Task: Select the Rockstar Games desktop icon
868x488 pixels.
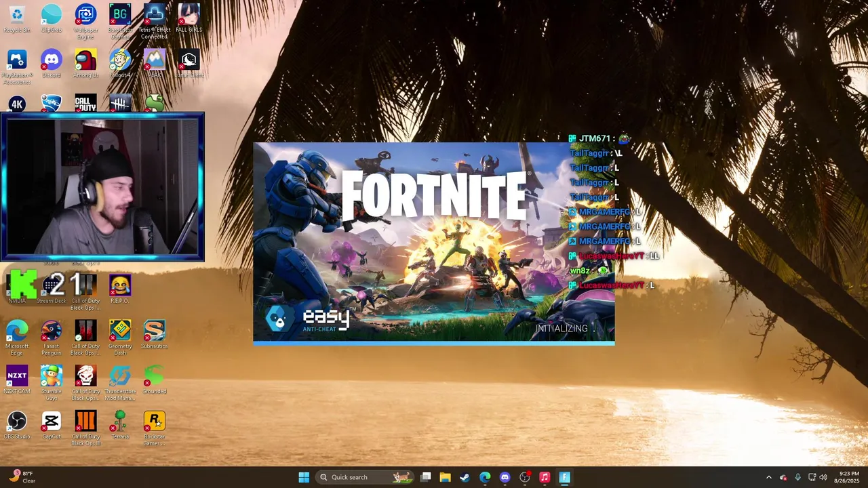Action: (155, 428)
